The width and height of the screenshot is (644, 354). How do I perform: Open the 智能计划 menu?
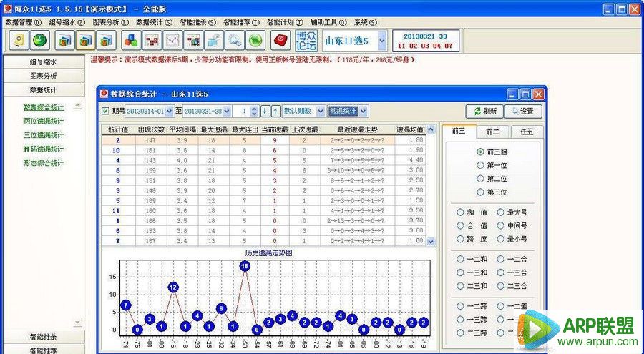(x=285, y=22)
